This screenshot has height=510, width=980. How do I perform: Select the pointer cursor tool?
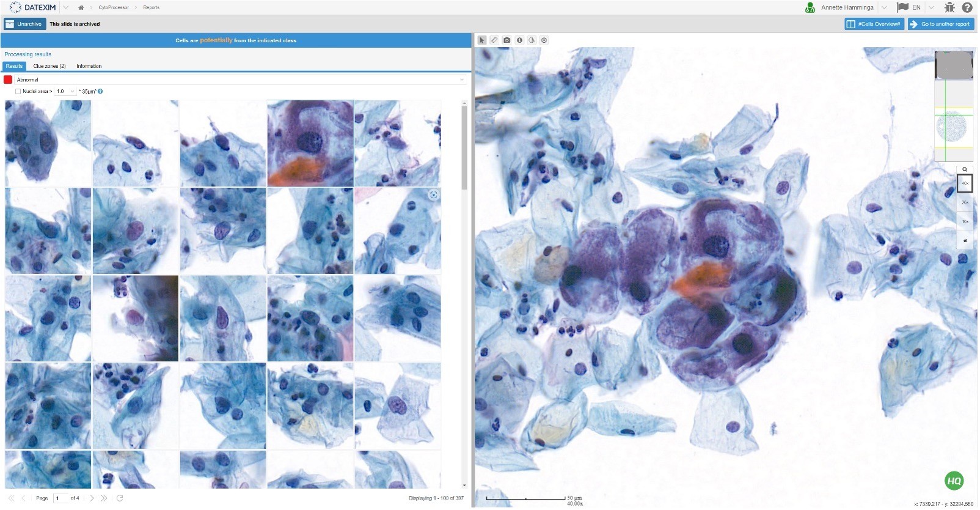483,40
